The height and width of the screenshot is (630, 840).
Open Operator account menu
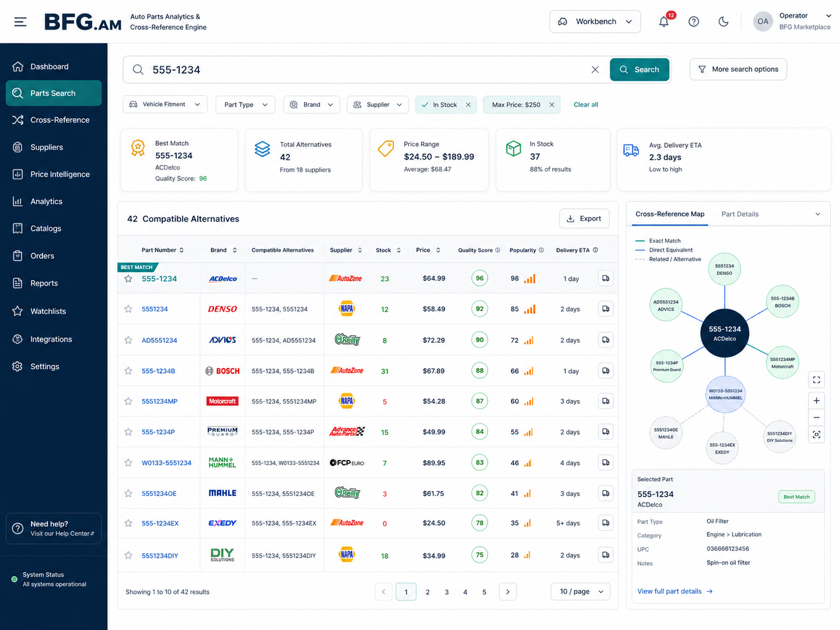(x=792, y=21)
